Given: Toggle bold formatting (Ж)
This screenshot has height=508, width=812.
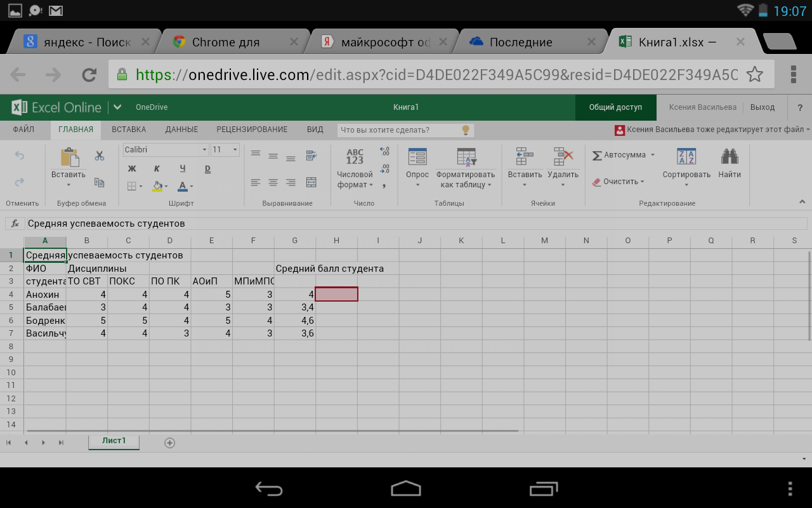Looking at the screenshot, I should 132,169.
